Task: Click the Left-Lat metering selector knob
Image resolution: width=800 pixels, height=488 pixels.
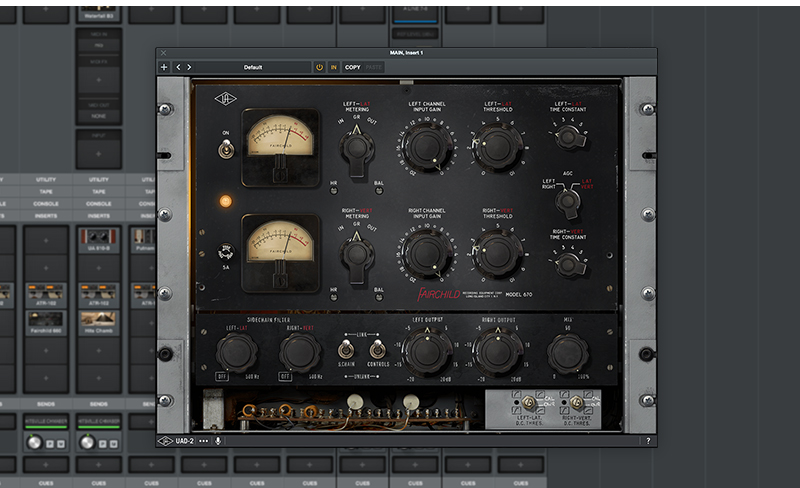Action: (x=357, y=150)
